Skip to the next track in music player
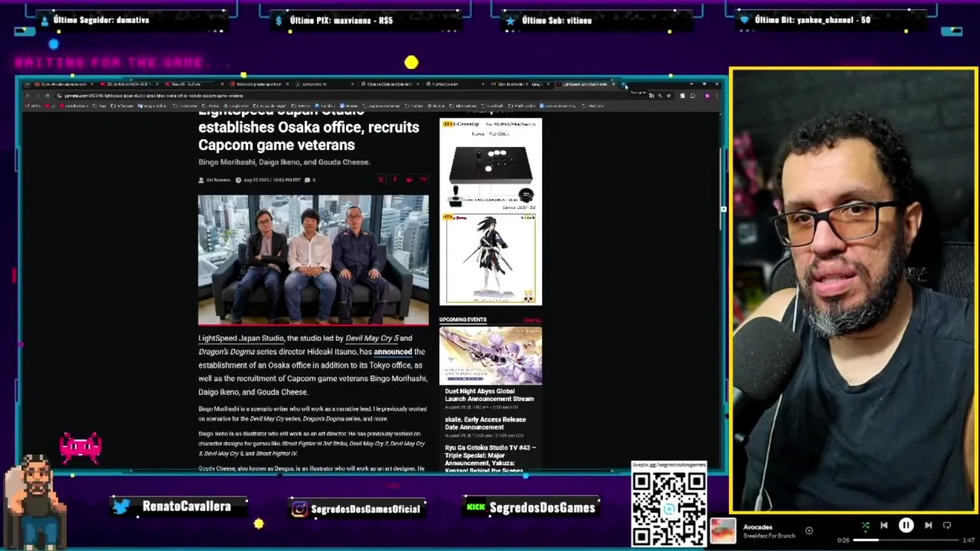Image resolution: width=980 pixels, height=551 pixels. (928, 525)
